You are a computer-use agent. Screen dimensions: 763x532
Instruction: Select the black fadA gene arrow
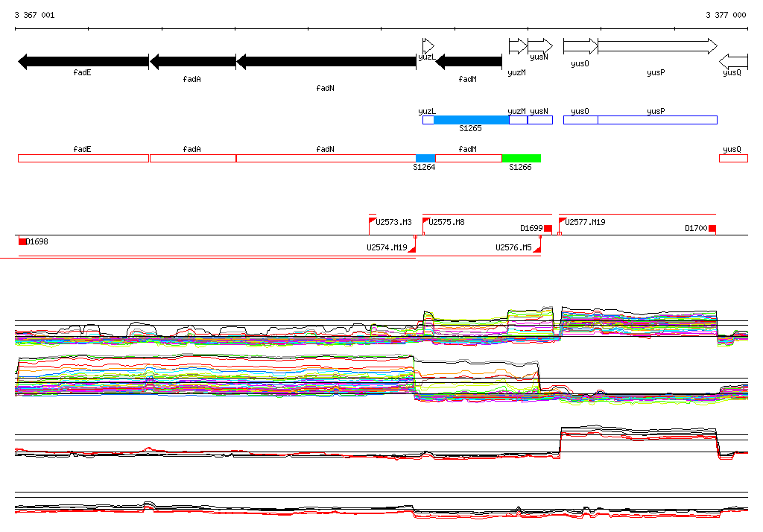pos(193,62)
